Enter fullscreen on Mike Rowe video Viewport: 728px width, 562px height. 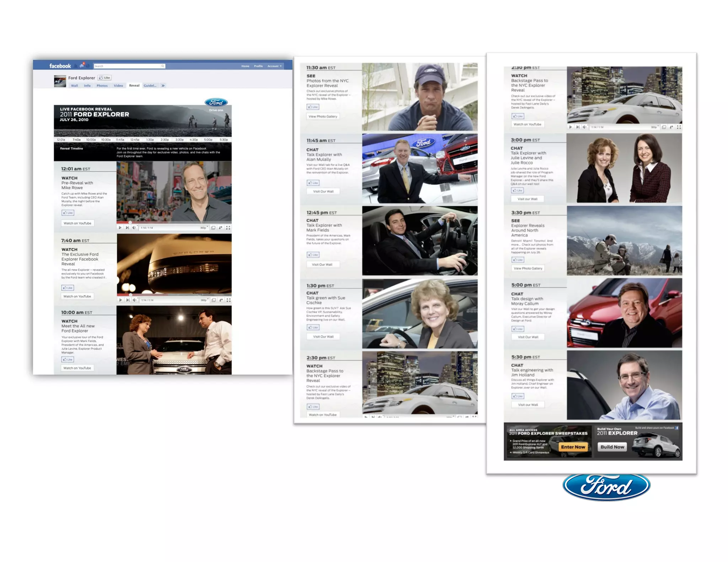point(228,228)
